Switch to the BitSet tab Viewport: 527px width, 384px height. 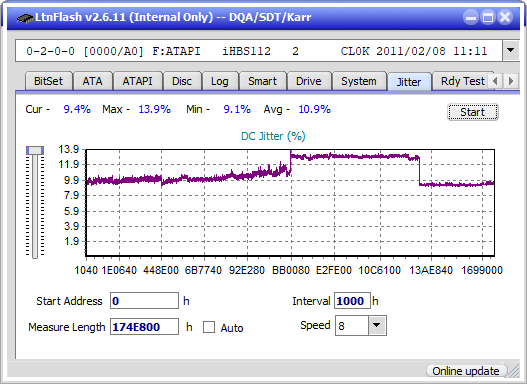pyautogui.click(x=48, y=81)
